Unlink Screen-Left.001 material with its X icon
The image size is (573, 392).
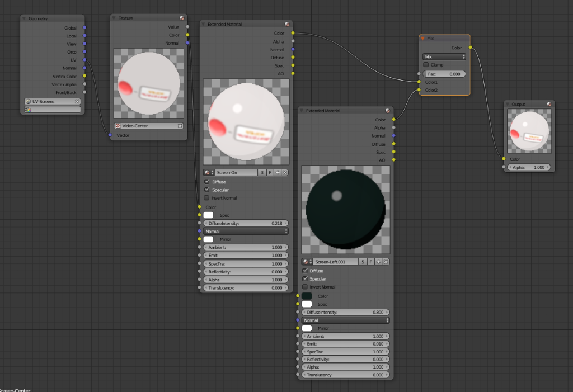coord(386,262)
